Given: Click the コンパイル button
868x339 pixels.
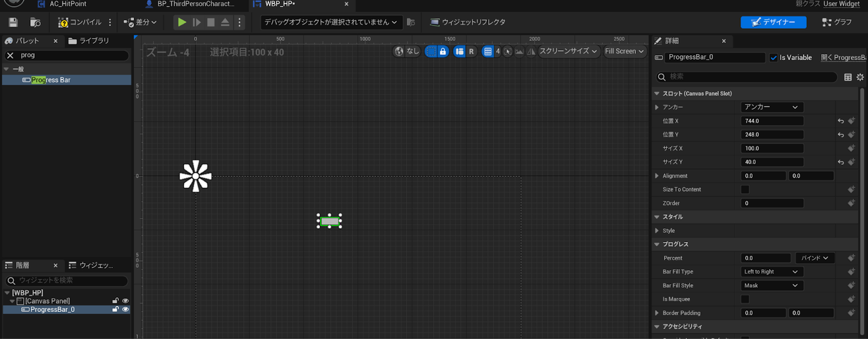Looking at the screenshot, I should 80,22.
